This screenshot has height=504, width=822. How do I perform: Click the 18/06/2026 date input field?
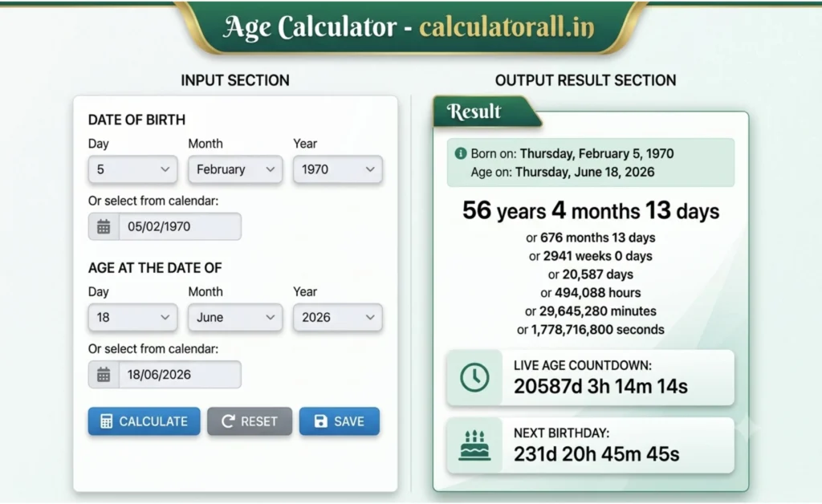[180, 375]
